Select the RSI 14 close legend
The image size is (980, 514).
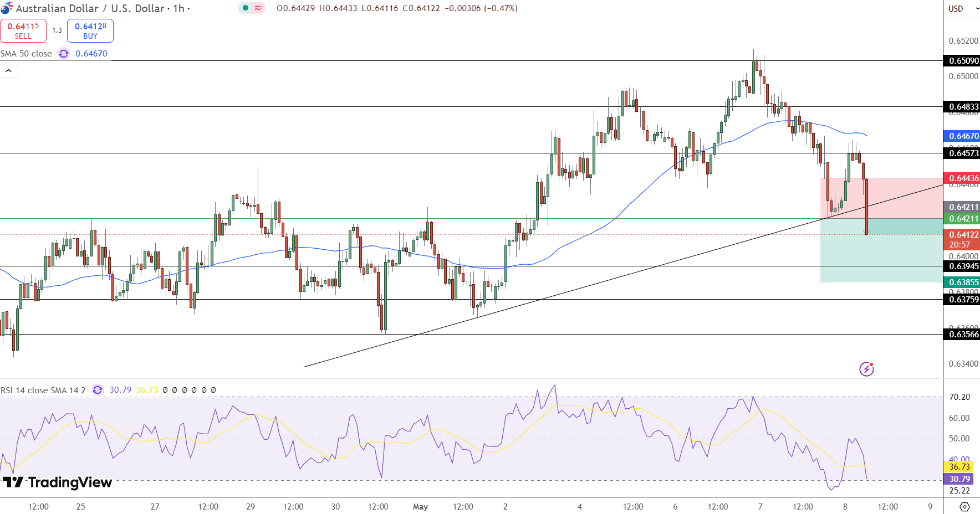pyautogui.click(x=43, y=390)
